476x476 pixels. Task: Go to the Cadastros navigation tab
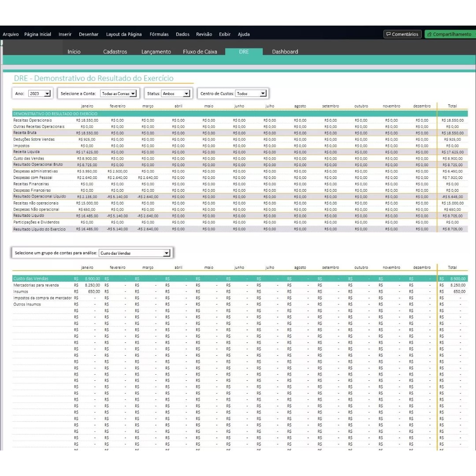click(x=115, y=52)
